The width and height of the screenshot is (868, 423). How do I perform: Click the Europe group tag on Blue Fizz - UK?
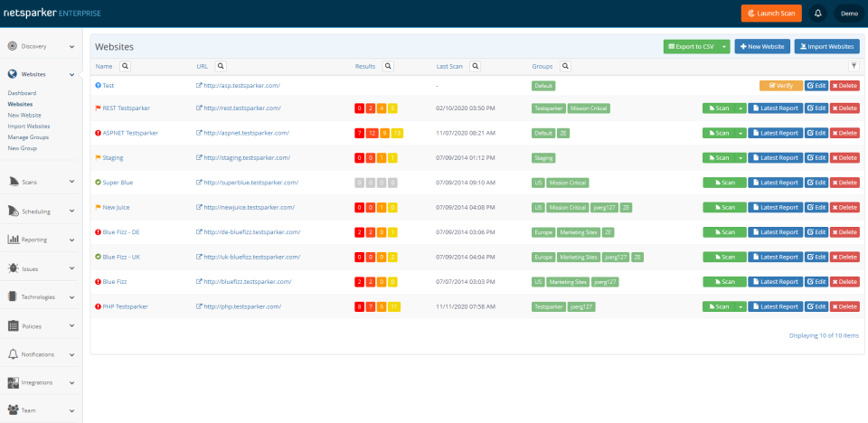pos(543,257)
